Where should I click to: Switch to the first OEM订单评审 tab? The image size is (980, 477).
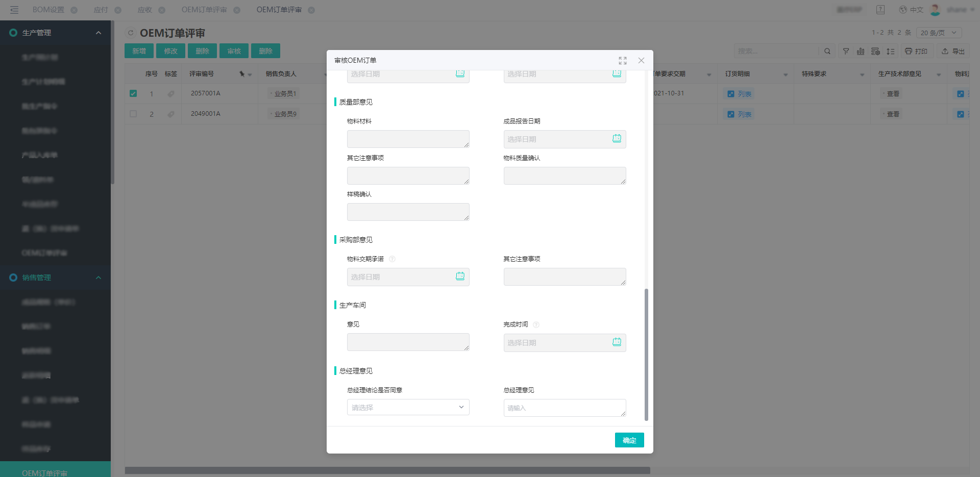204,10
